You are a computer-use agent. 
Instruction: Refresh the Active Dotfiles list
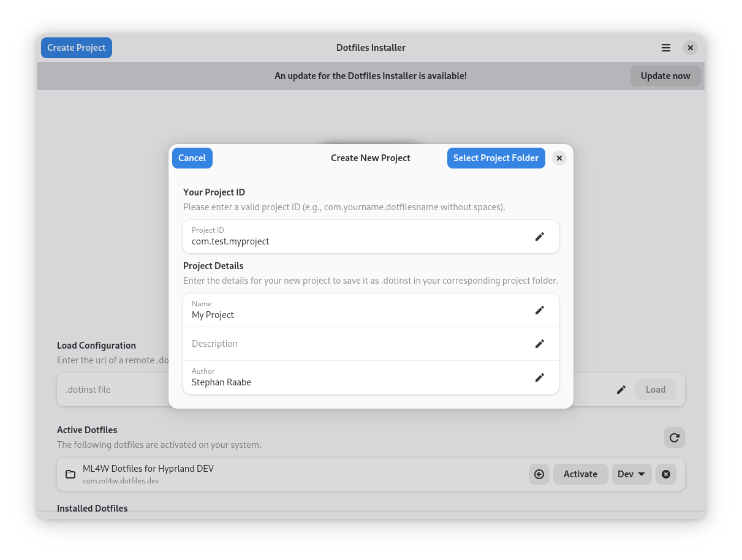674,437
